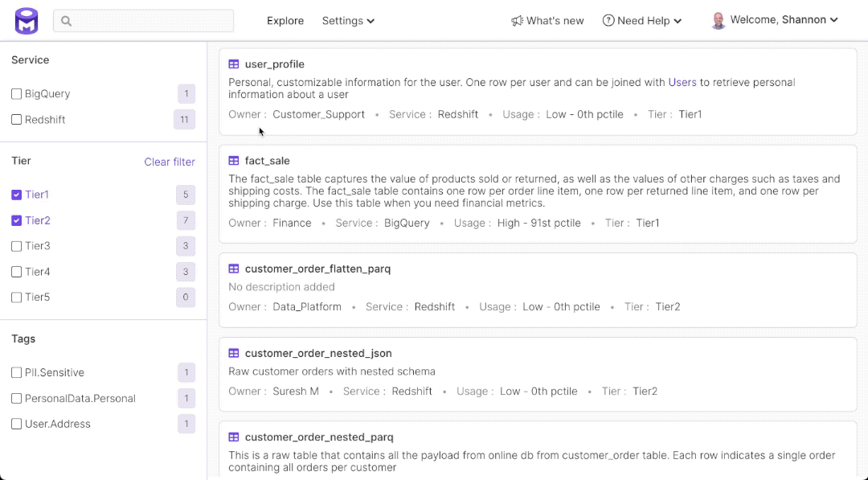Check the PII.Sensitive tag checkbox
868x480 pixels.
[17, 373]
